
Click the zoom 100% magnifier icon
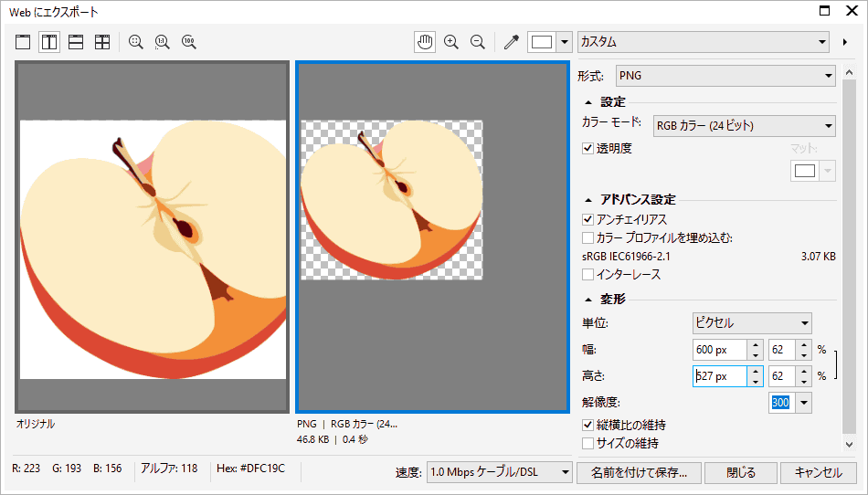click(189, 42)
